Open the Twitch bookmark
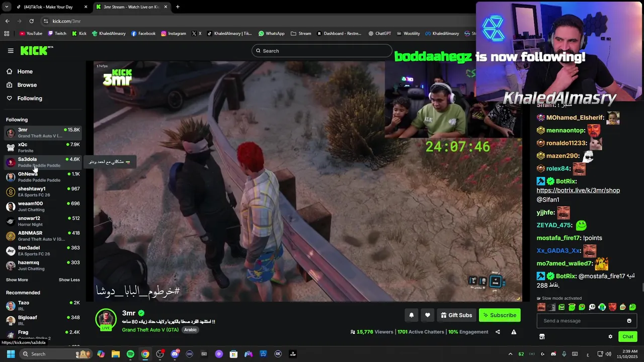The height and width of the screenshot is (362, 644). click(57, 34)
